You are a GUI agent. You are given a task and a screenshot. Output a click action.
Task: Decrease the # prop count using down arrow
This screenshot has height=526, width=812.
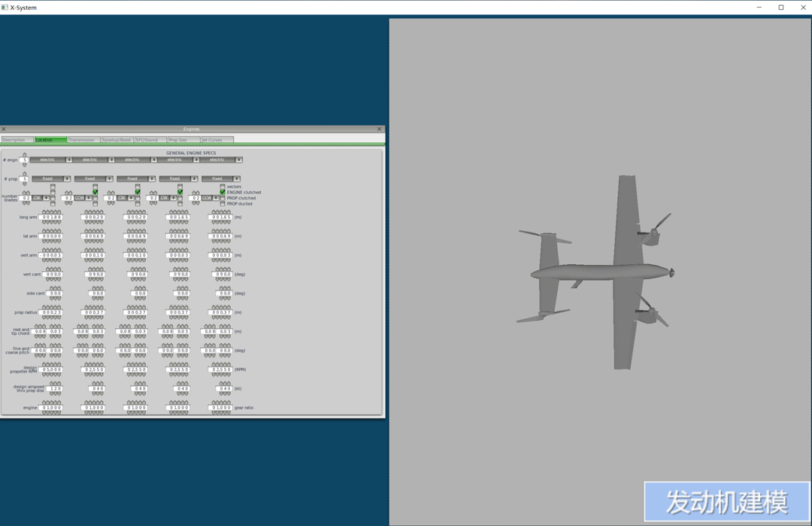tap(25, 184)
